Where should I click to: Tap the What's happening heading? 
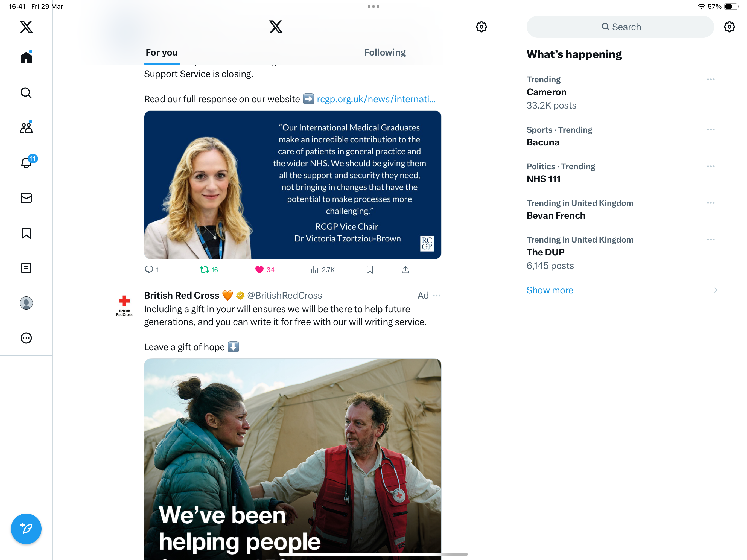pos(574,54)
